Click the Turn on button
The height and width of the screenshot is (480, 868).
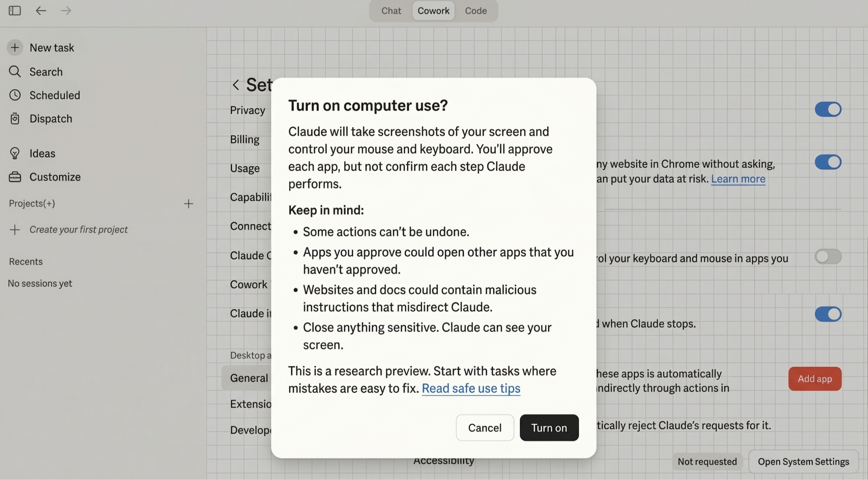(x=549, y=427)
